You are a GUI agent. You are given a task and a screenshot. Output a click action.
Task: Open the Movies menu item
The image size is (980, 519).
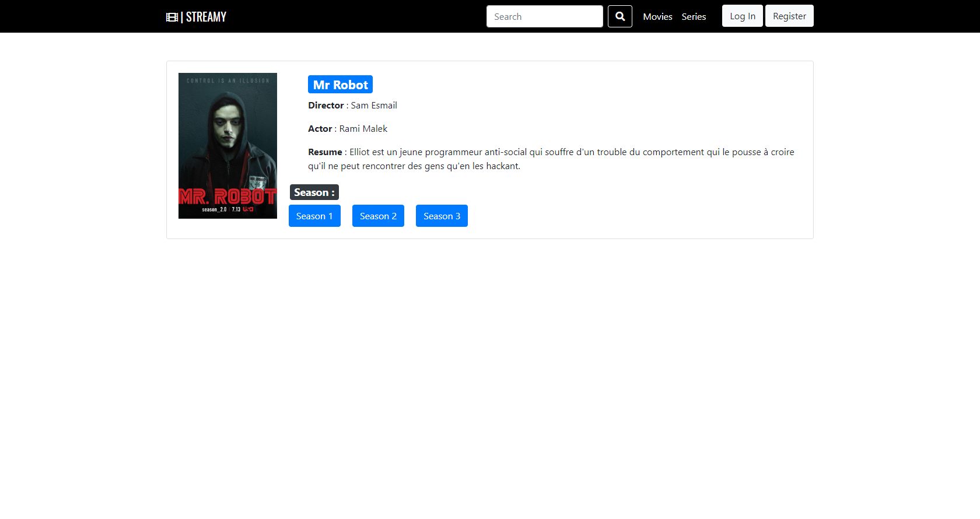657,16
